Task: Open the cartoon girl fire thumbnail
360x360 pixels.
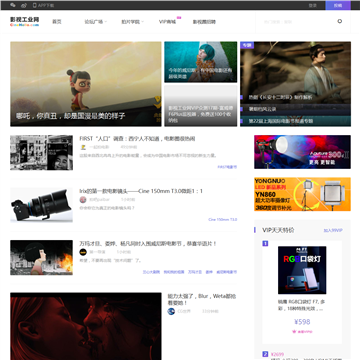Action: (41, 257)
